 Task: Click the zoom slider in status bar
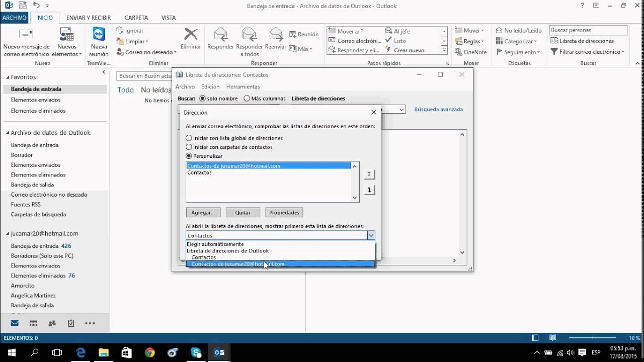click(x=592, y=338)
